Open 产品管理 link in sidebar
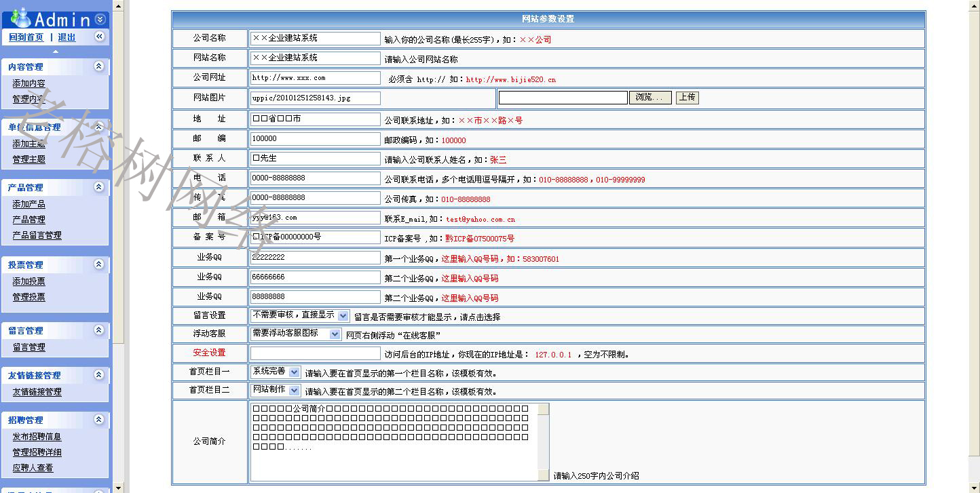This screenshot has width=980, height=493. pyautogui.click(x=29, y=220)
